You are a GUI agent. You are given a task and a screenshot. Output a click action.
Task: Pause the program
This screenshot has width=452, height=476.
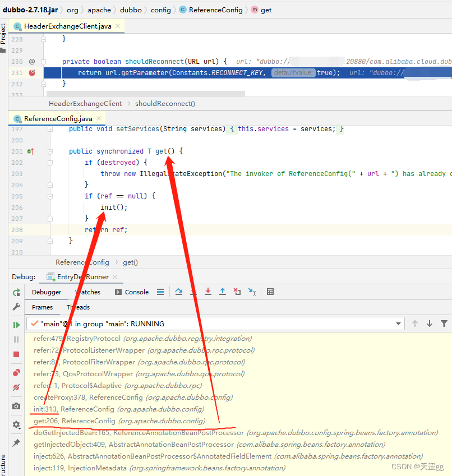16,339
